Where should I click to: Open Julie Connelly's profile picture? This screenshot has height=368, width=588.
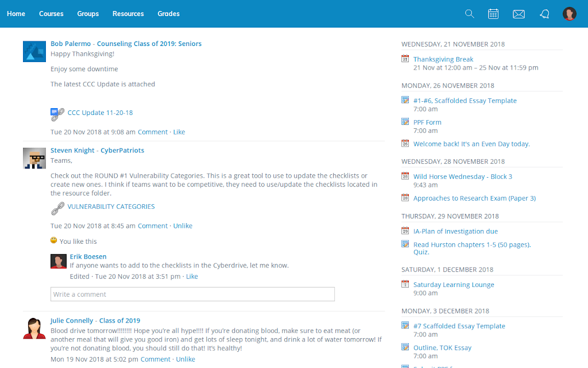point(34,328)
